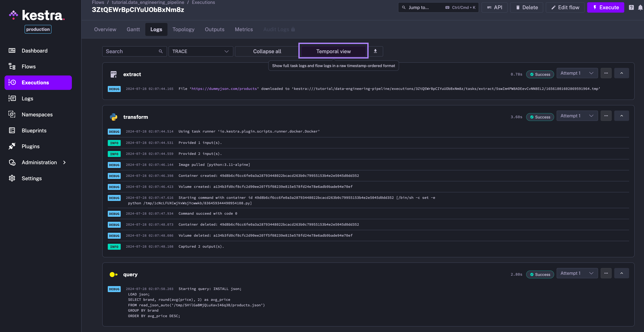Click the download logs icon next to Temporal view
The height and width of the screenshot is (332, 644).
tap(375, 51)
